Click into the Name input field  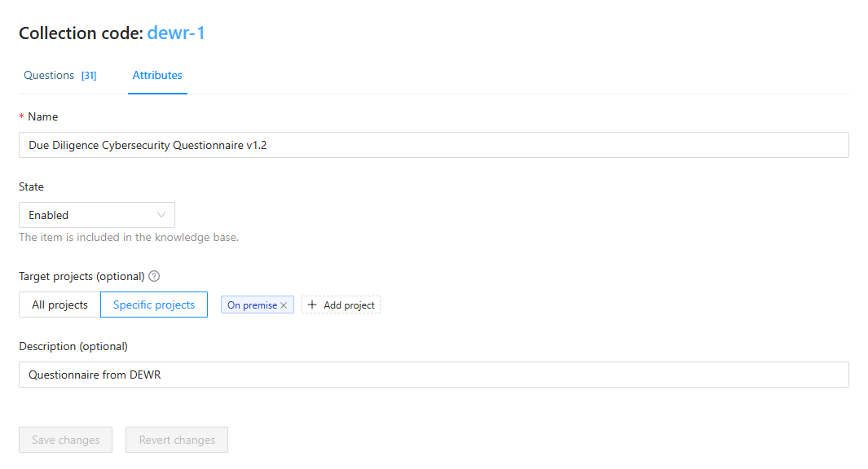[434, 145]
